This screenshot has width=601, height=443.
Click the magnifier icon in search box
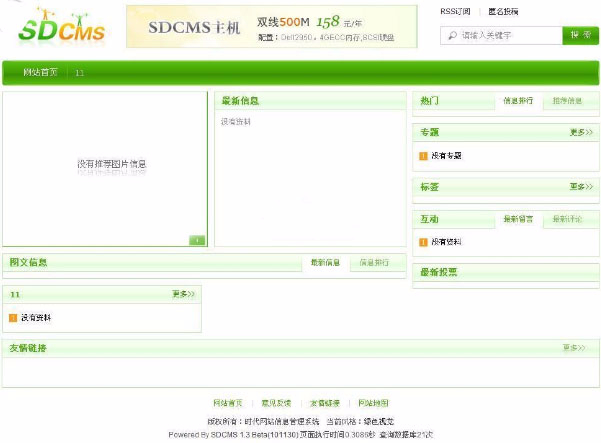click(x=451, y=35)
